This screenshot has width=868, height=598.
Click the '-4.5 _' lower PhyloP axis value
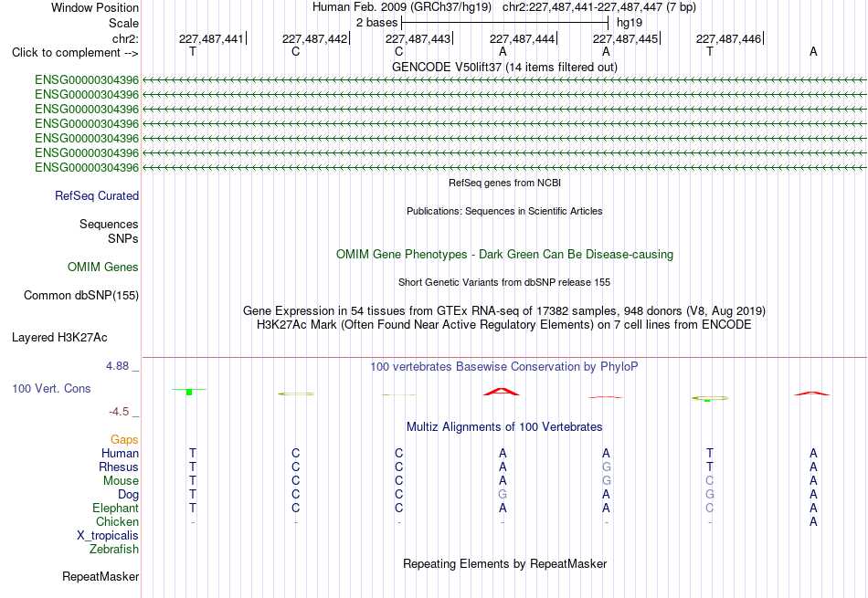[x=123, y=412]
